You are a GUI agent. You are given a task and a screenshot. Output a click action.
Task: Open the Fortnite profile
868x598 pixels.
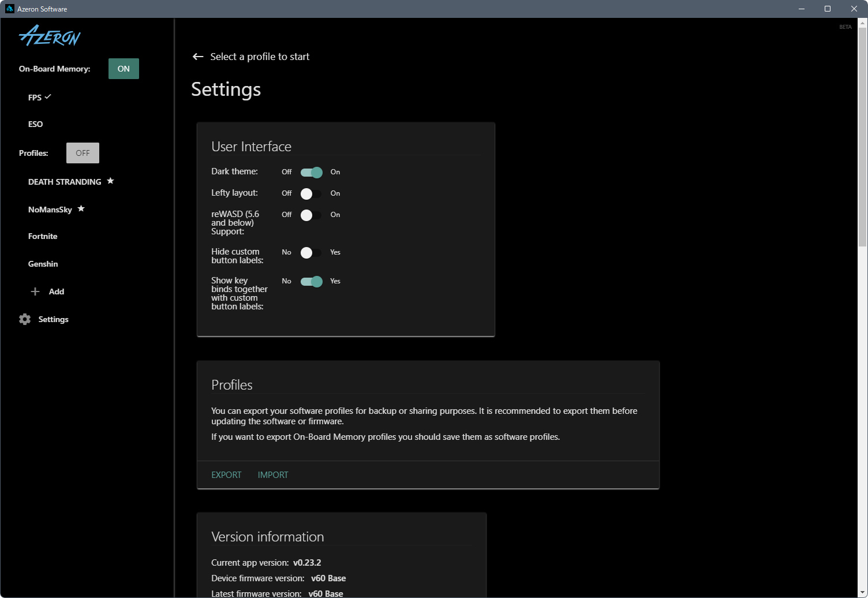pyautogui.click(x=43, y=236)
